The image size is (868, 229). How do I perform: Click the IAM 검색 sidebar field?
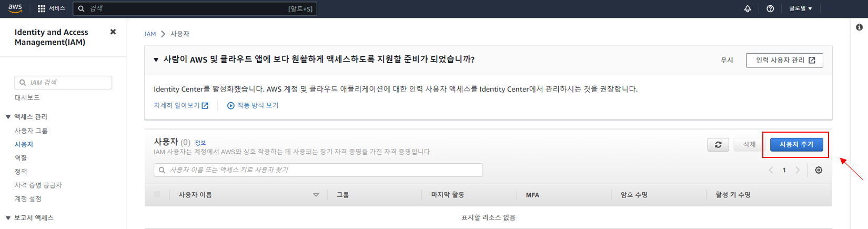pos(63,82)
